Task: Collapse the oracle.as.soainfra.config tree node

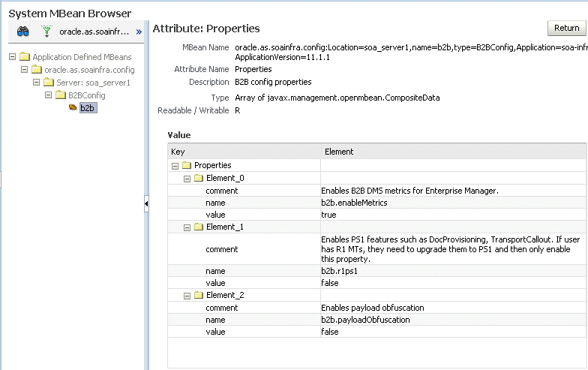Action: (24, 69)
